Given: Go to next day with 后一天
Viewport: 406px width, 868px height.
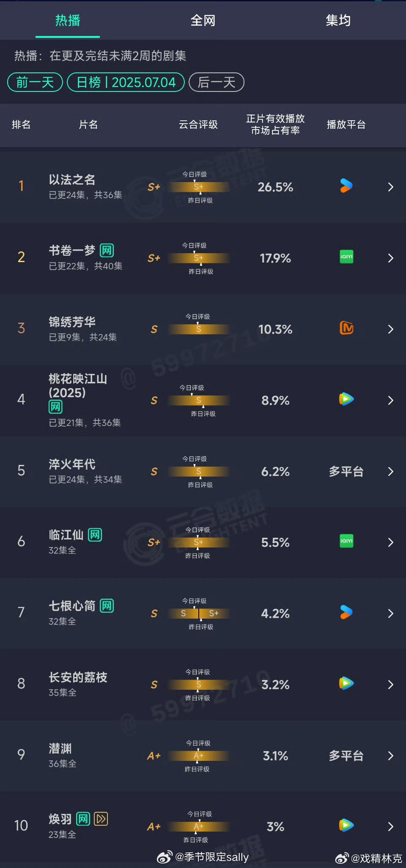Looking at the screenshot, I should point(217,82).
